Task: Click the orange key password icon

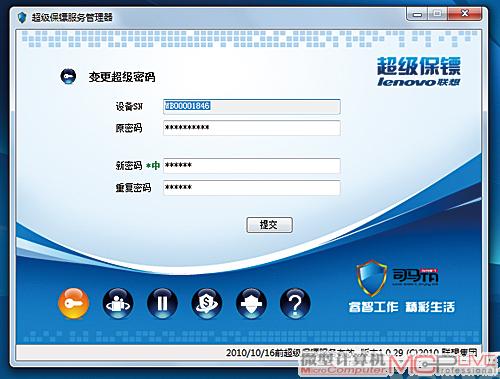Action: pos(73,304)
